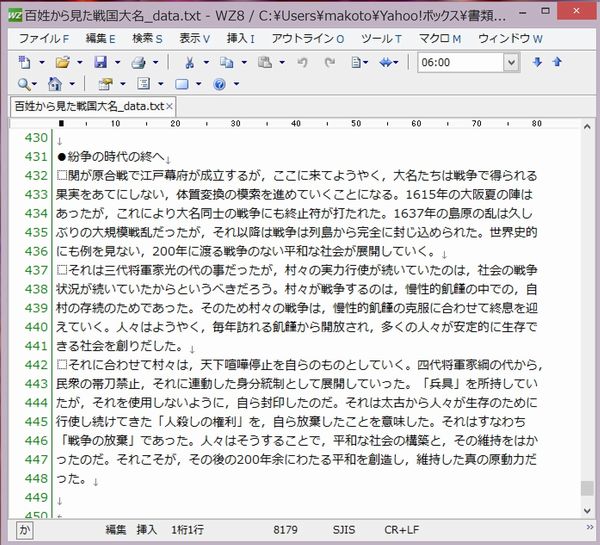Close the 百姓から見た戦国大名_data.txt tab
This screenshot has height=545, width=600.
169,106
